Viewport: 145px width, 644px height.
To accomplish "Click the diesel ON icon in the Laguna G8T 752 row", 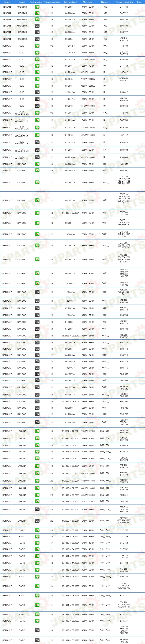I will tap(37, 521).
